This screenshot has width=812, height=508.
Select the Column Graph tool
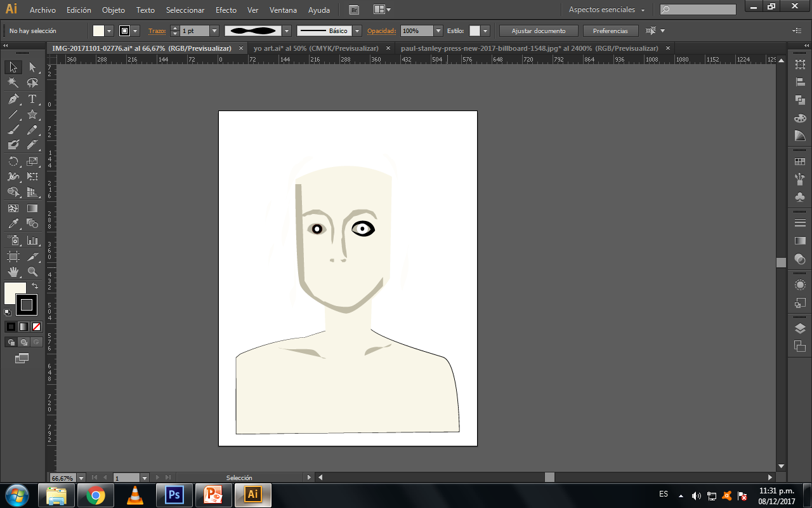(x=32, y=241)
